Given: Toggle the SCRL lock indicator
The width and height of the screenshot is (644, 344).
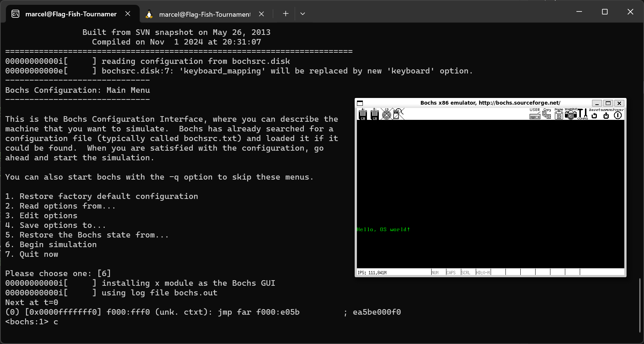Looking at the screenshot, I should tap(465, 272).
